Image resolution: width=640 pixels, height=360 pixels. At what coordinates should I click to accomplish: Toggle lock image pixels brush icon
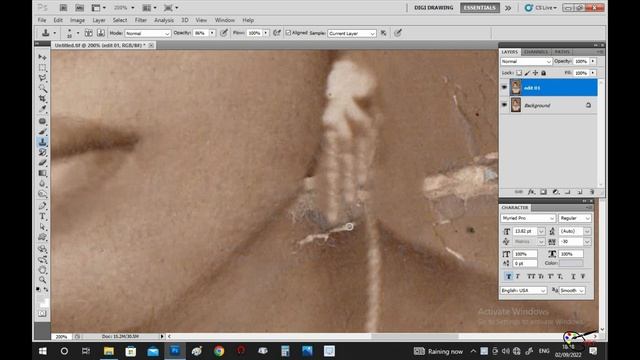(x=527, y=73)
